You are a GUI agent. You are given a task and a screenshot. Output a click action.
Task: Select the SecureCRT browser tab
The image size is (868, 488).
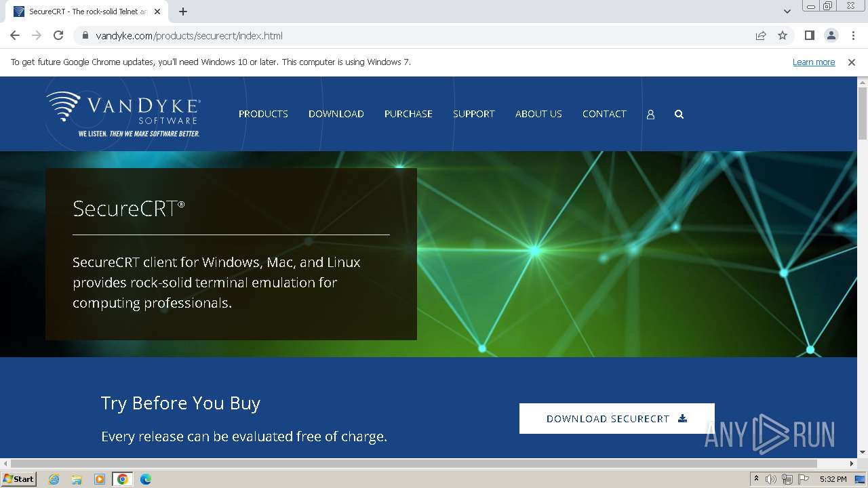tap(88, 12)
